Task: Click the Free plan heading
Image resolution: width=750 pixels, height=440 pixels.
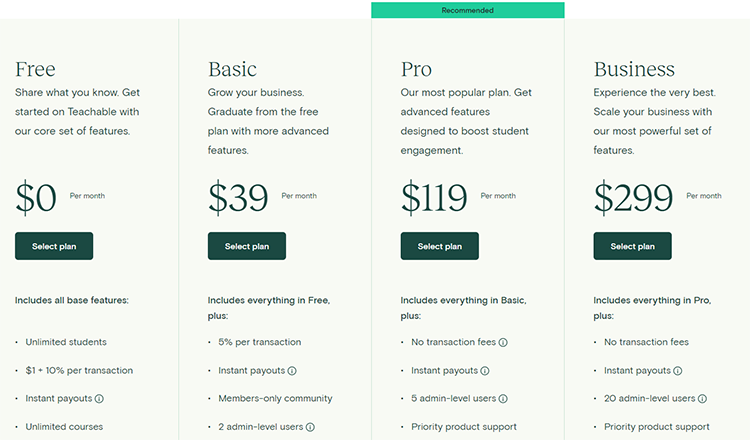Action: [x=35, y=69]
